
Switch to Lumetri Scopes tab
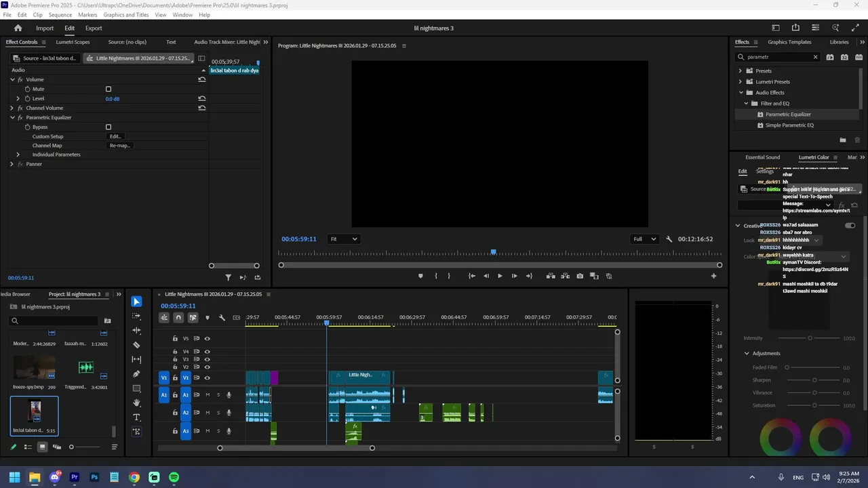pos(73,42)
